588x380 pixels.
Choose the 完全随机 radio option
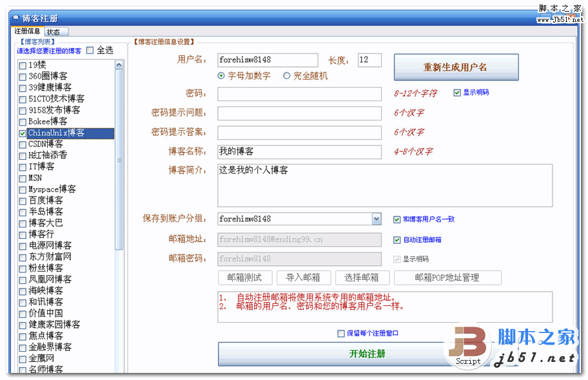tap(286, 76)
